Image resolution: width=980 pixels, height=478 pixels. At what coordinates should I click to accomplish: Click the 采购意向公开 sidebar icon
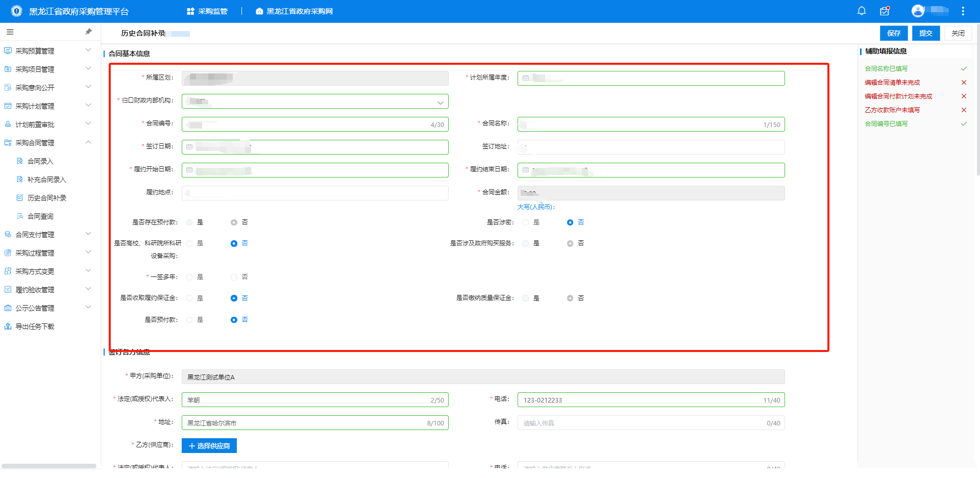tap(8, 87)
